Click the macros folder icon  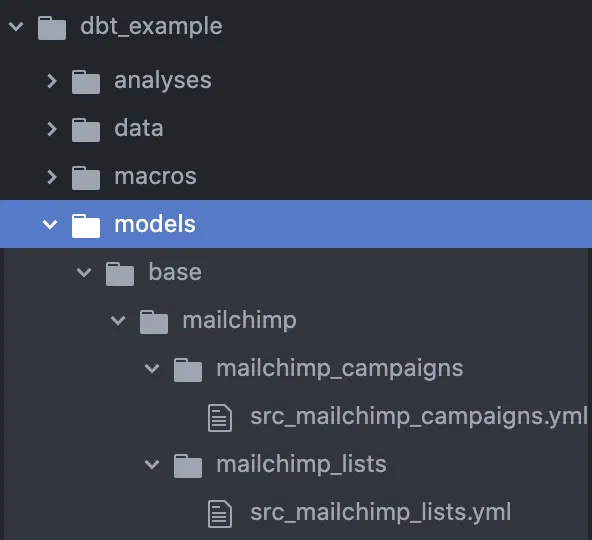(x=86, y=178)
